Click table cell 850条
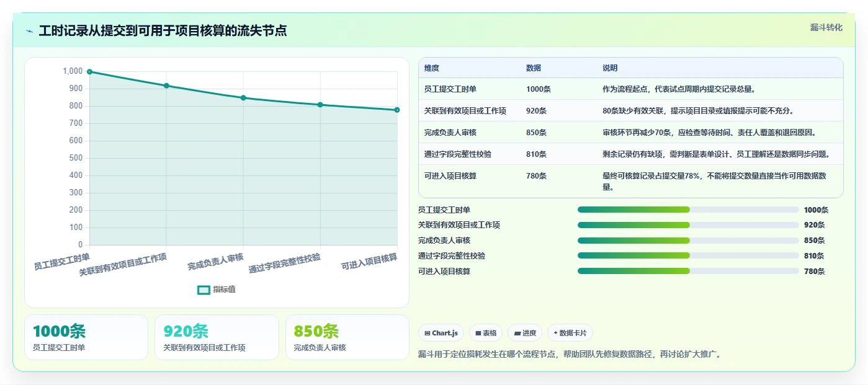This screenshot has width=868, height=385. click(x=536, y=133)
